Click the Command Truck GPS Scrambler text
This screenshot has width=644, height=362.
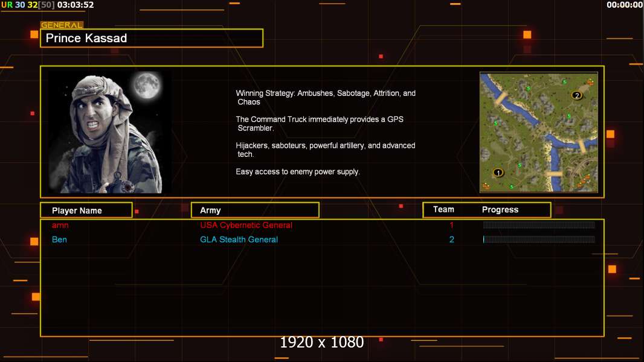coord(320,124)
